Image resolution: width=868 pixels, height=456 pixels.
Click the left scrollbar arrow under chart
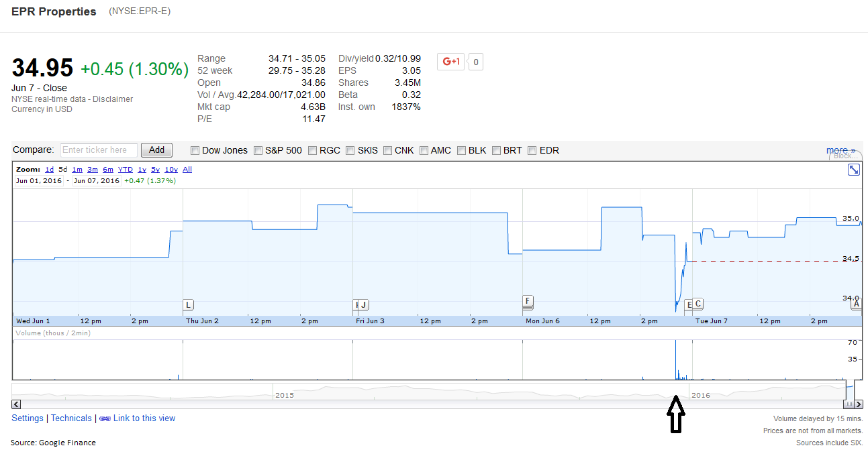(x=17, y=404)
